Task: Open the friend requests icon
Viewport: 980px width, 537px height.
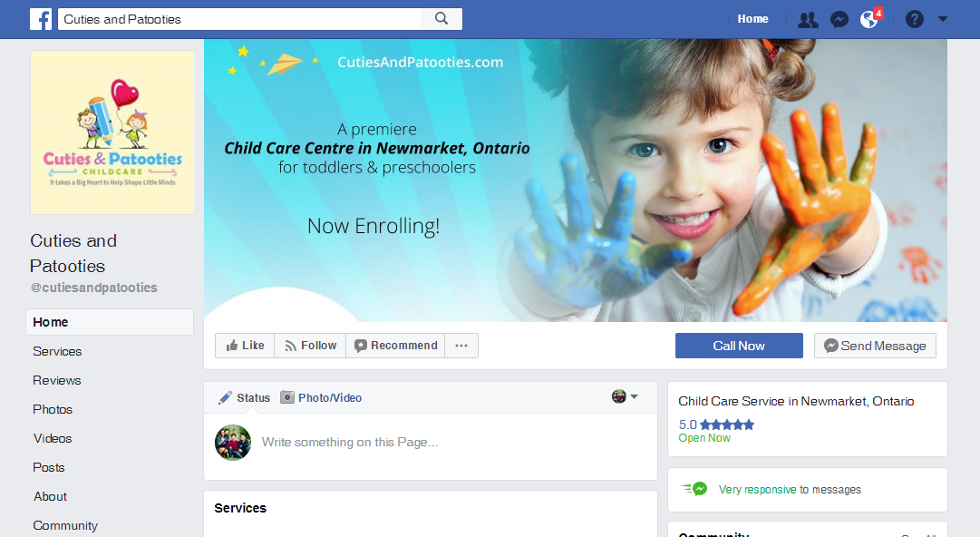Action: 808,20
